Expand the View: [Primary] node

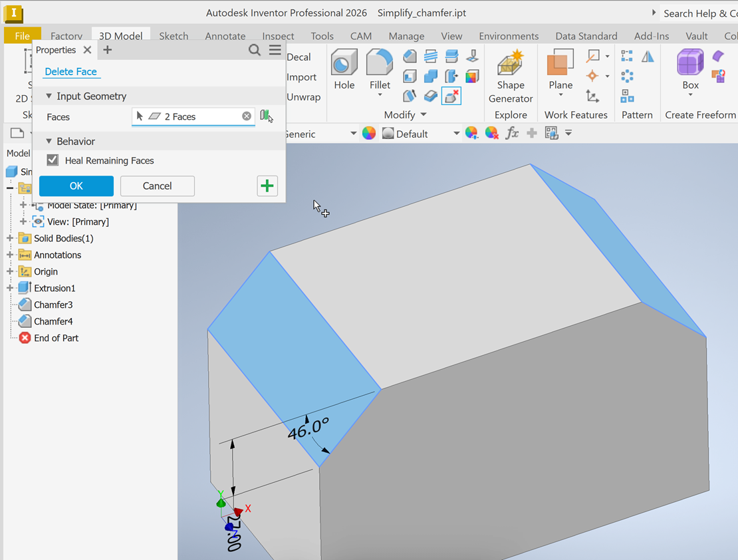[x=23, y=221]
